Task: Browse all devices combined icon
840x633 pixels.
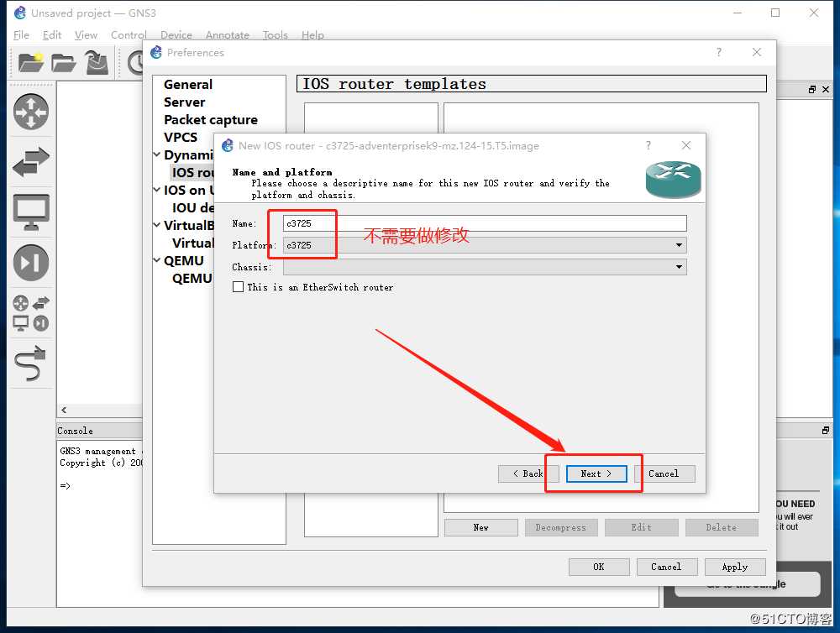Action: (31, 313)
